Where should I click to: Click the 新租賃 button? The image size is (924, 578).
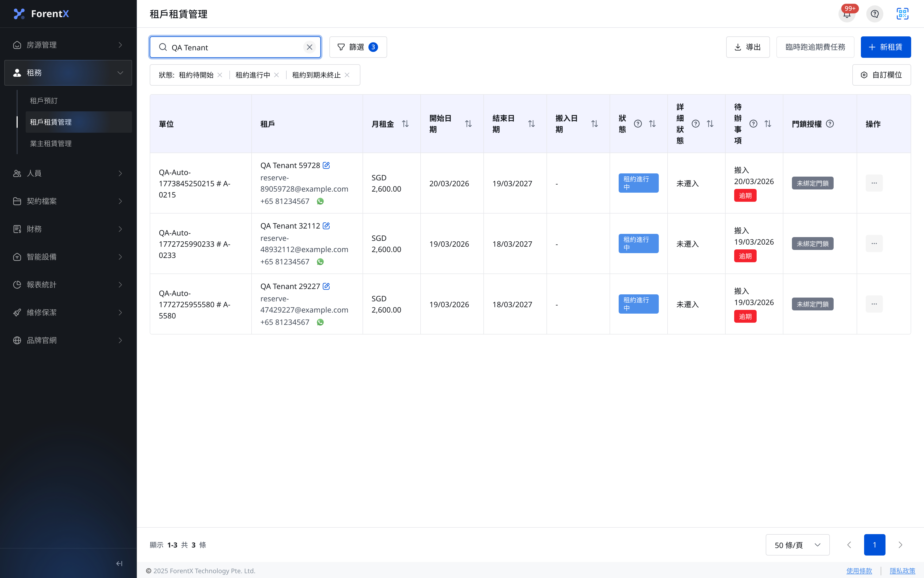click(x=886, y=47)
